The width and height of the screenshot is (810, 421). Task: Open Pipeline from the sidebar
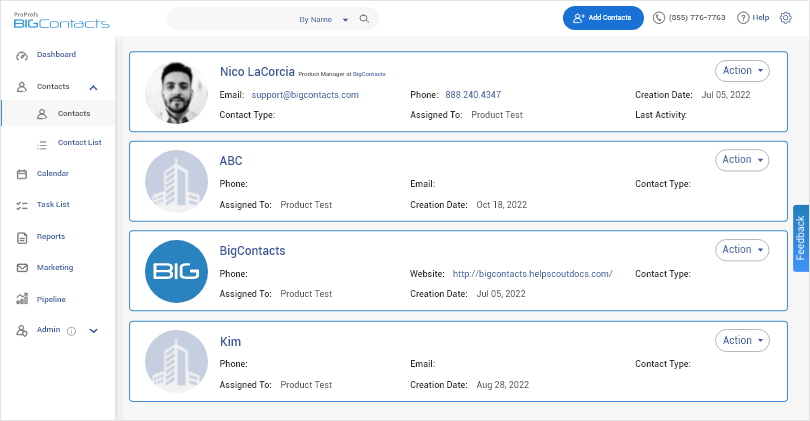click(x=51, y=300)
